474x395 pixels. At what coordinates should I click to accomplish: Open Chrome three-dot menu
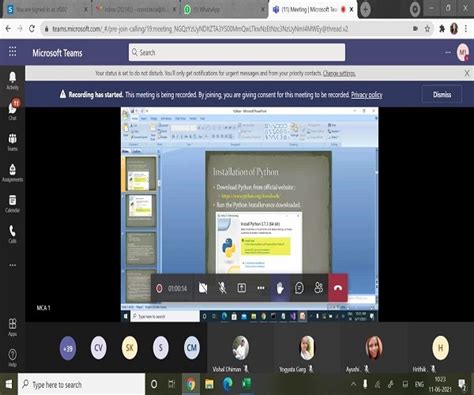click(466, 29)
